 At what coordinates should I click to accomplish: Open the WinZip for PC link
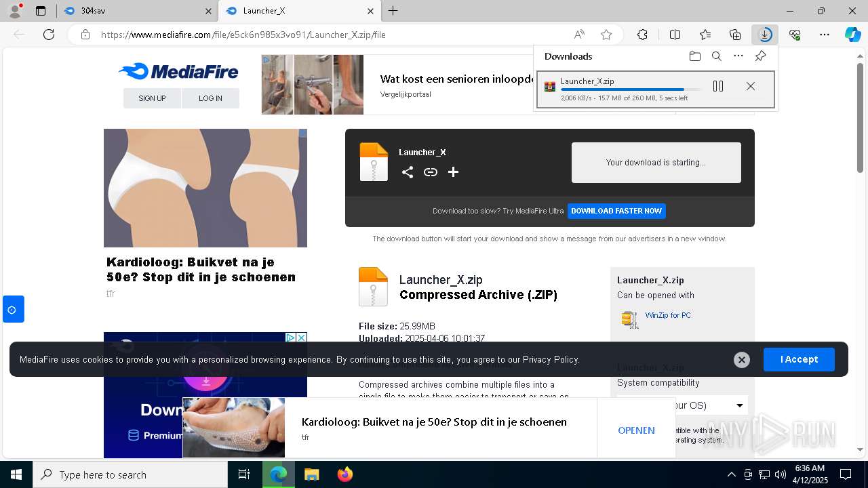pos(668,315)
